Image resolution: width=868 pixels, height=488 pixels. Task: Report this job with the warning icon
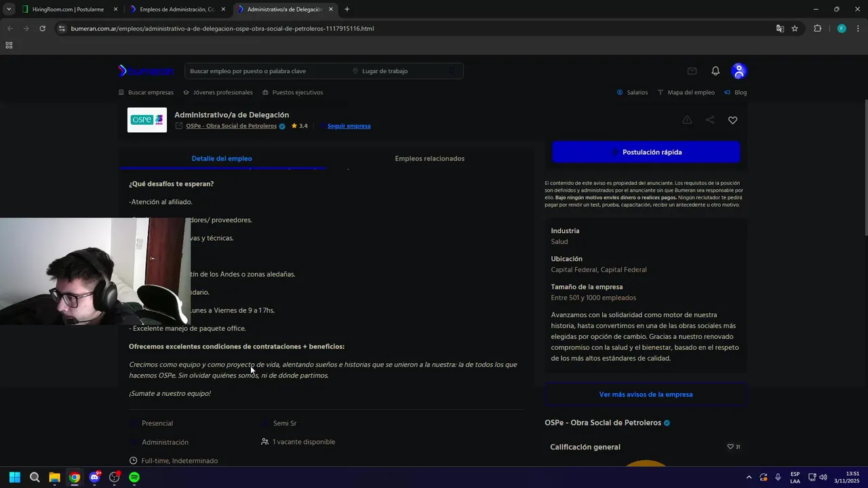tap(687, 120)
